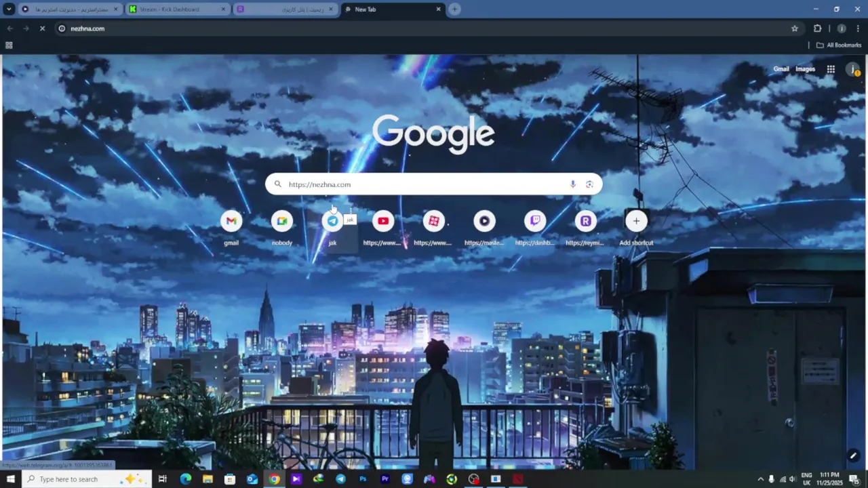Open the Google apps grid
Viewport: 868px width, 488px height.
point(831,69)
